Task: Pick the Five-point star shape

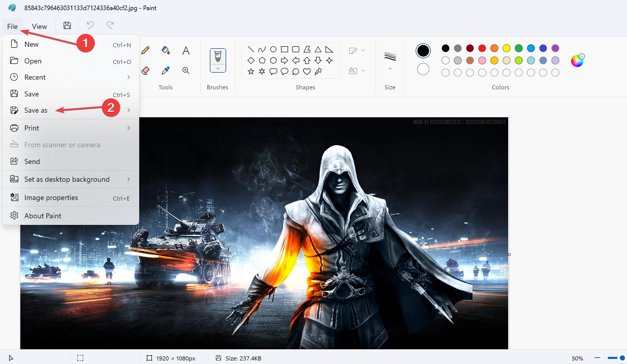Action: (x=251, y=72)
